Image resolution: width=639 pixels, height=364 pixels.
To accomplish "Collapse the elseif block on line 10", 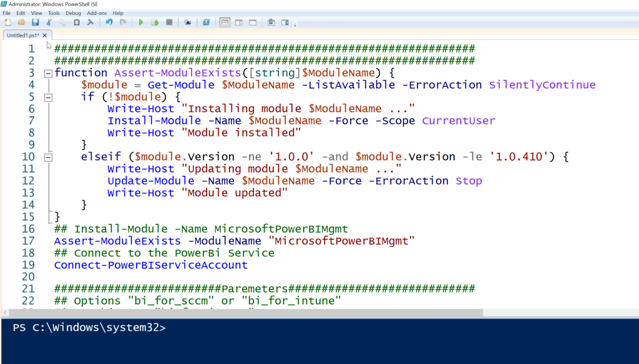I will tap(48, 157).
